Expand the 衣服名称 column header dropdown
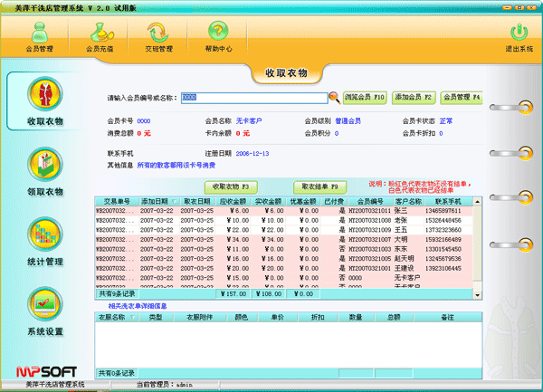 coord(135,318)
